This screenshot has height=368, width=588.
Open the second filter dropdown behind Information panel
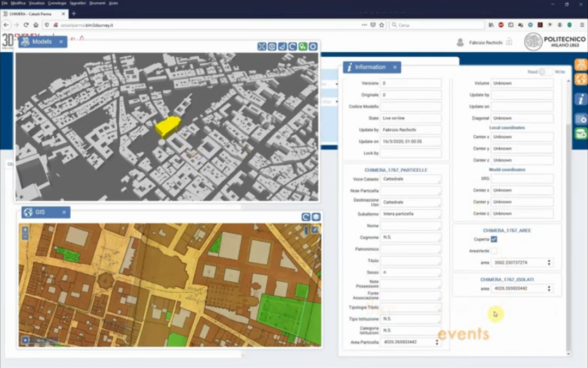click(336, 102)
